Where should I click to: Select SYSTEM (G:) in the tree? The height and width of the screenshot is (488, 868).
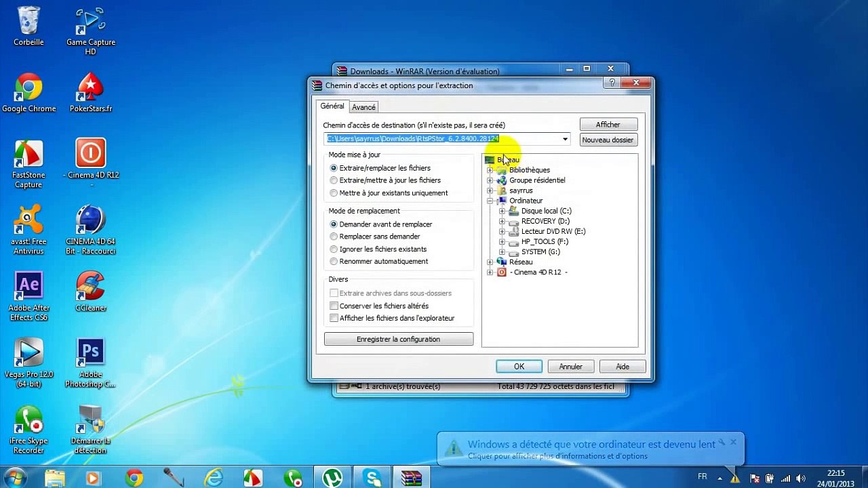(540, 251)
